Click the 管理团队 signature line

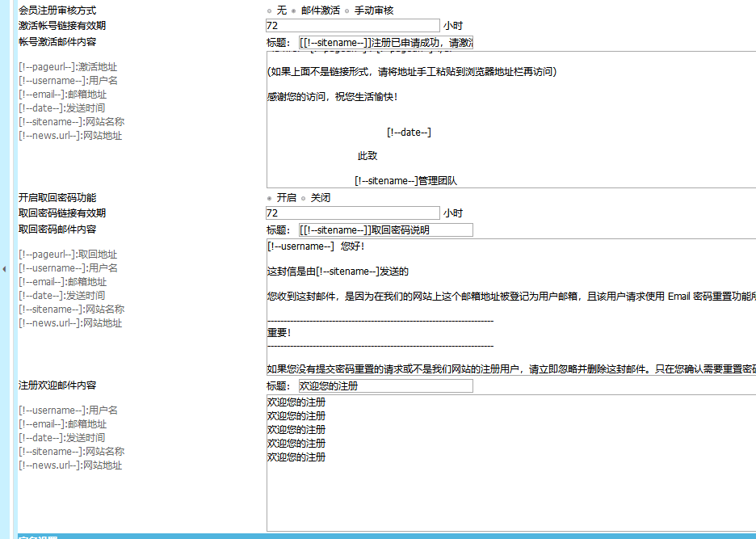tap(411, 181)
